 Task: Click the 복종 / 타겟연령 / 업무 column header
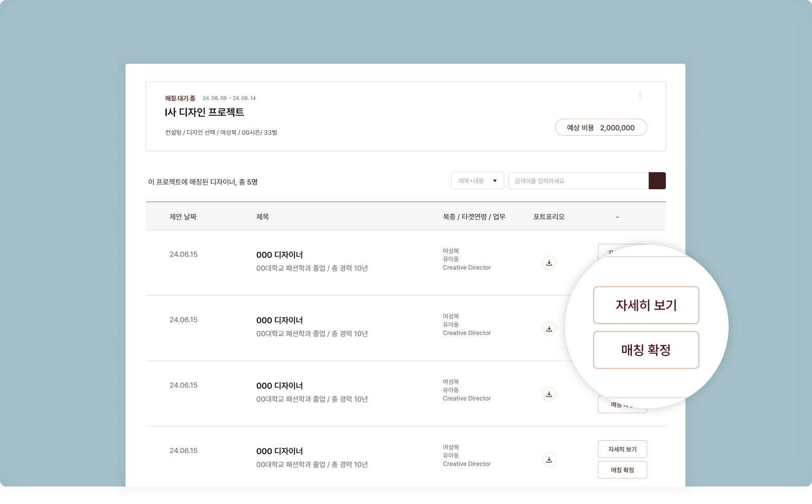coord(474,217)
